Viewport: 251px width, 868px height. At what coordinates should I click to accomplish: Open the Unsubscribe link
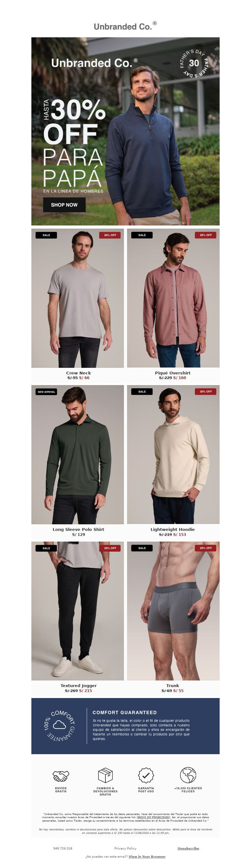pos(188,848)
